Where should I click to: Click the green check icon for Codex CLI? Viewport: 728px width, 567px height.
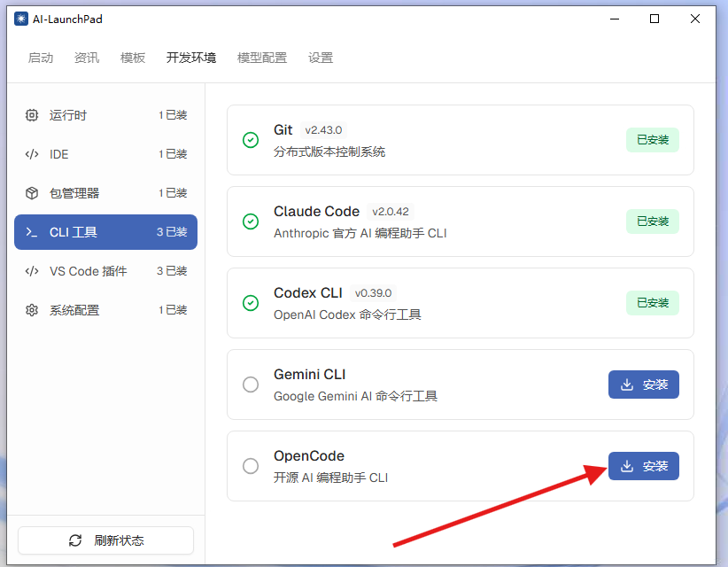[251, 303]
